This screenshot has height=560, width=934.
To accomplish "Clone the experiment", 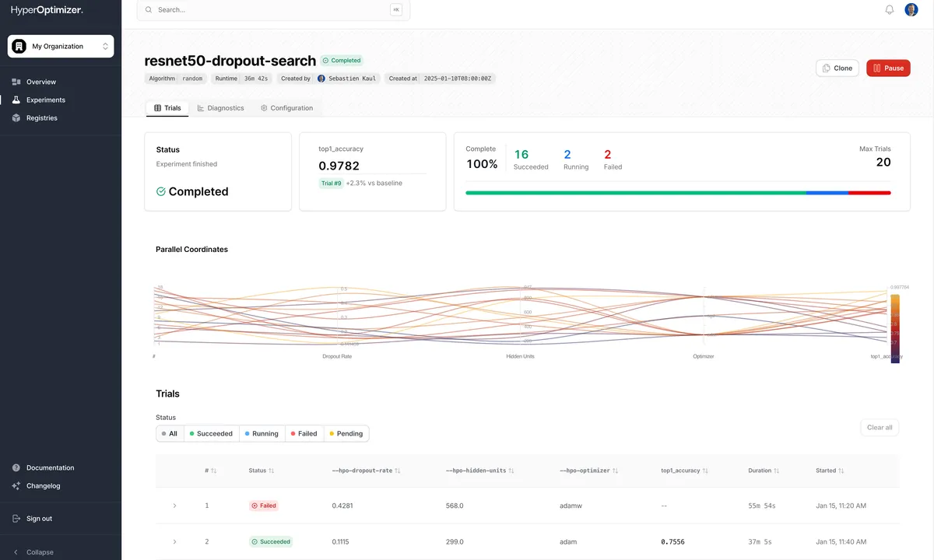I will coord(836,68).
